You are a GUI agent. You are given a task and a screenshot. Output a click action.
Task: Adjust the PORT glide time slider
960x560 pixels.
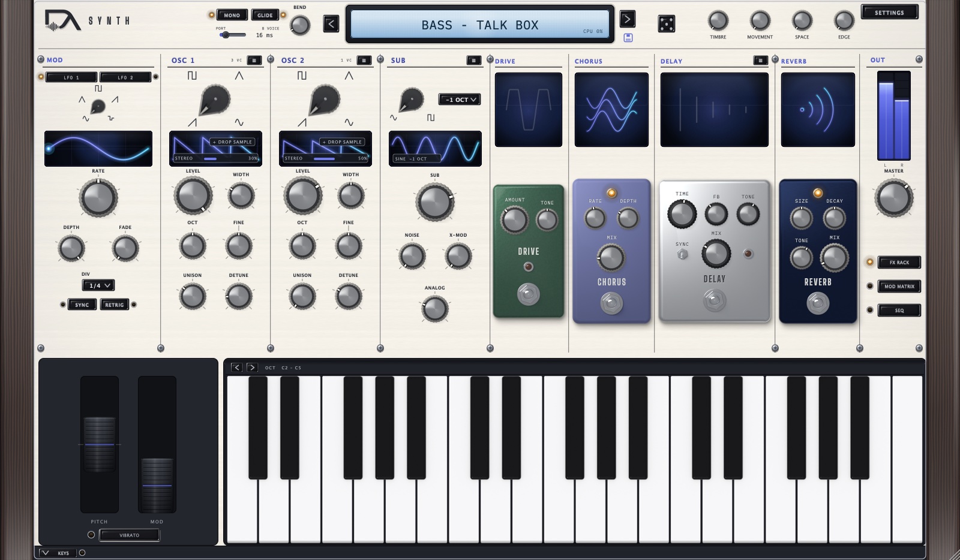(x=232, y=35)
